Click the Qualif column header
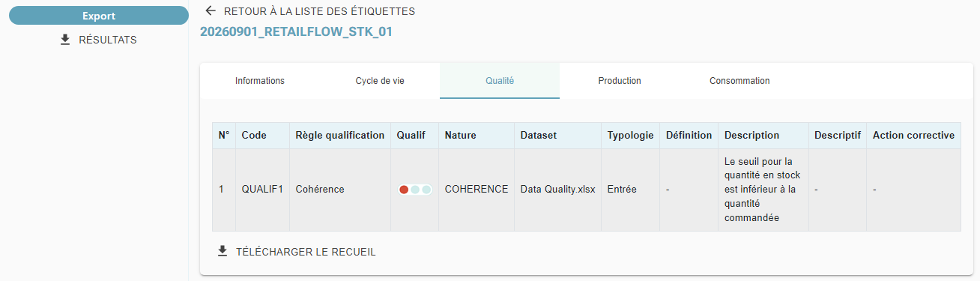This screenshot has width=980, height=281. pos(414,136)
